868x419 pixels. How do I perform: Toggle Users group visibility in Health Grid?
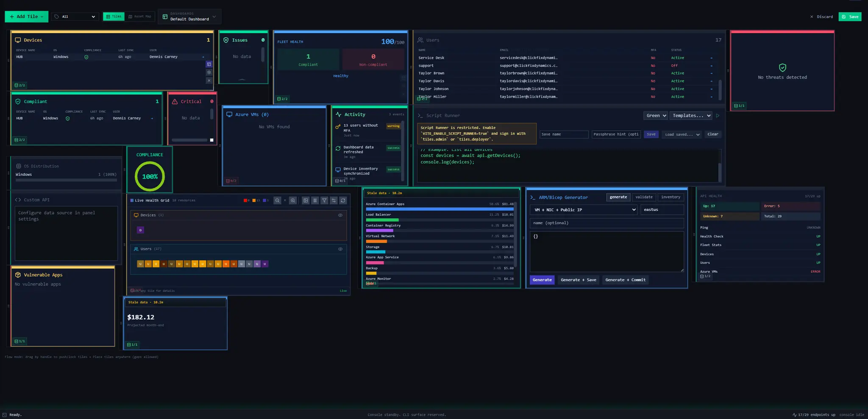[x=340, y=249]
